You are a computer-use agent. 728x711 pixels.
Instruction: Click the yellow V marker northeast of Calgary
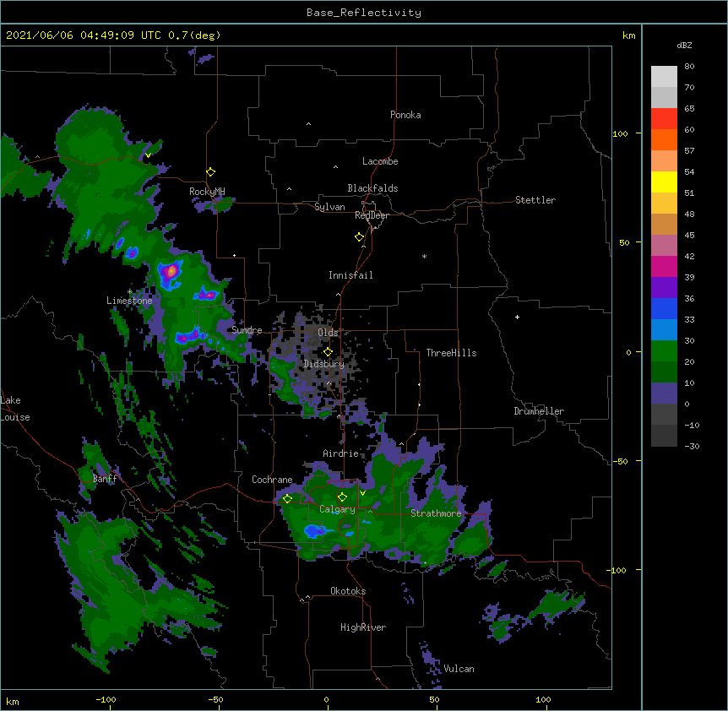coord(362,493)
